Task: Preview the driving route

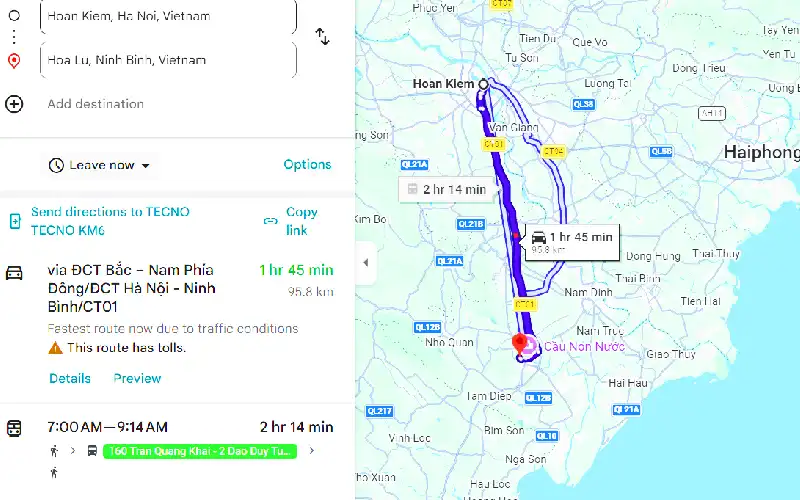Action: (x=137, y=379)
